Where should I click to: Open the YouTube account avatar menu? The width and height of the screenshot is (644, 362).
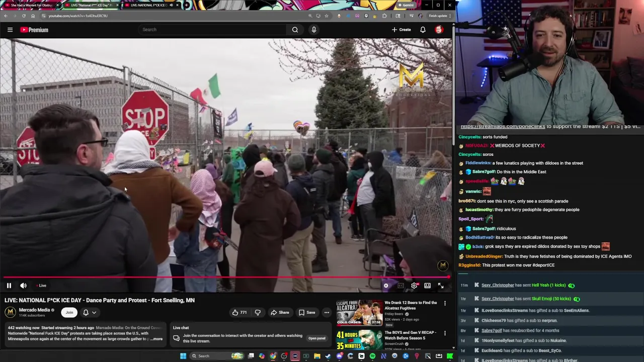pos(439,30)
